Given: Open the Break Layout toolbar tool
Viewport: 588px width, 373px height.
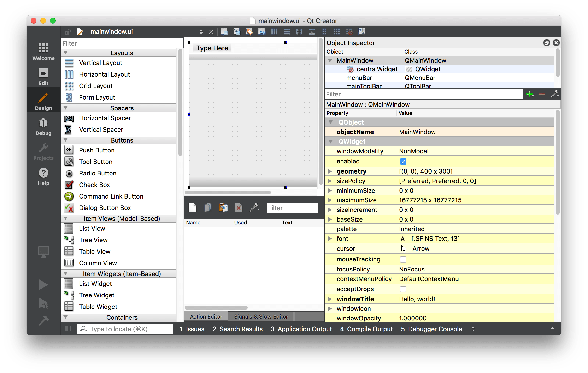Looking at the screenshot, I should click(x=349, y=31).
